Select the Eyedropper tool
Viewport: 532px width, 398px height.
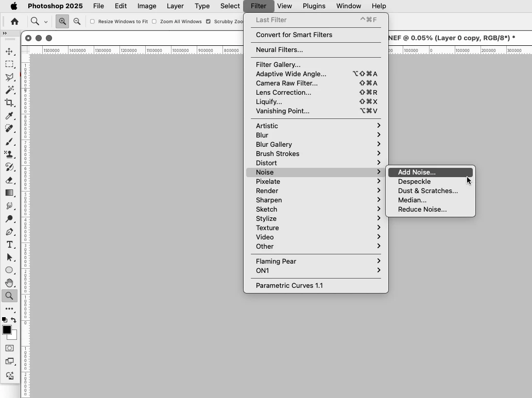tap(9, 116)
